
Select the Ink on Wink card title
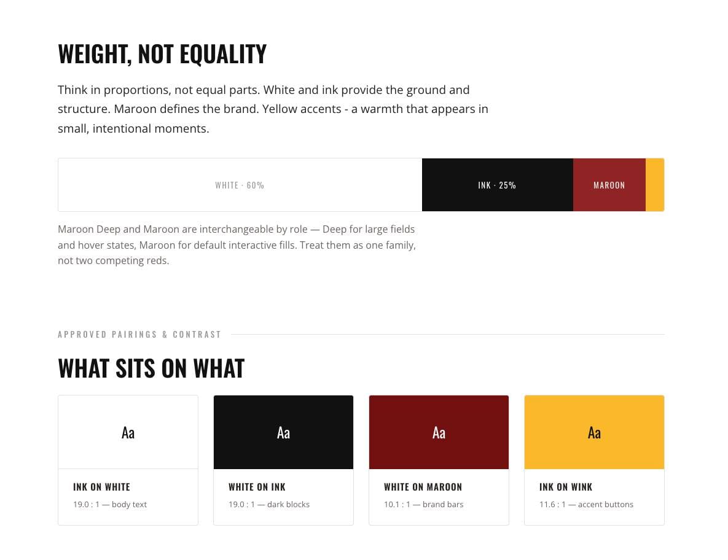(566, 487)
